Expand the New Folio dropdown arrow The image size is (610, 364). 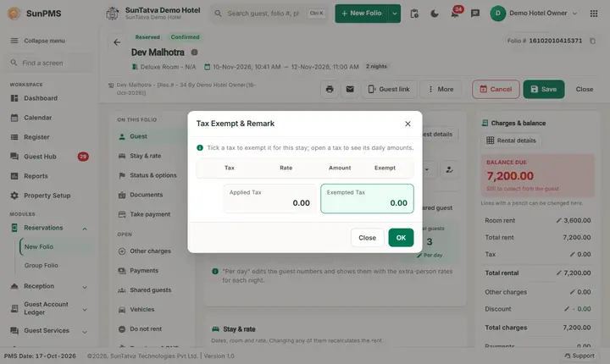pos(395,14)
